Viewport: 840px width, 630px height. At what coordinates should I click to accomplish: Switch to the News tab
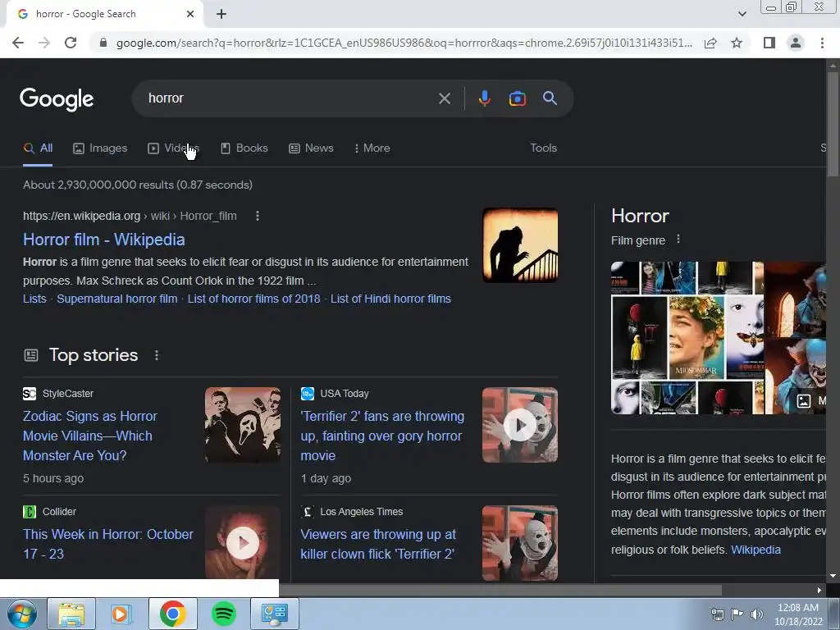[311, 148]
